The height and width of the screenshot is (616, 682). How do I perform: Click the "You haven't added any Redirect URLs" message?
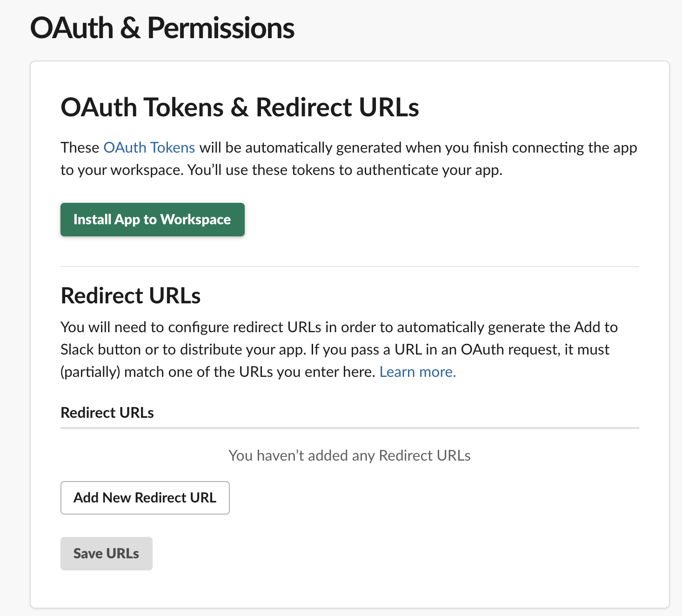pos(349,455)
